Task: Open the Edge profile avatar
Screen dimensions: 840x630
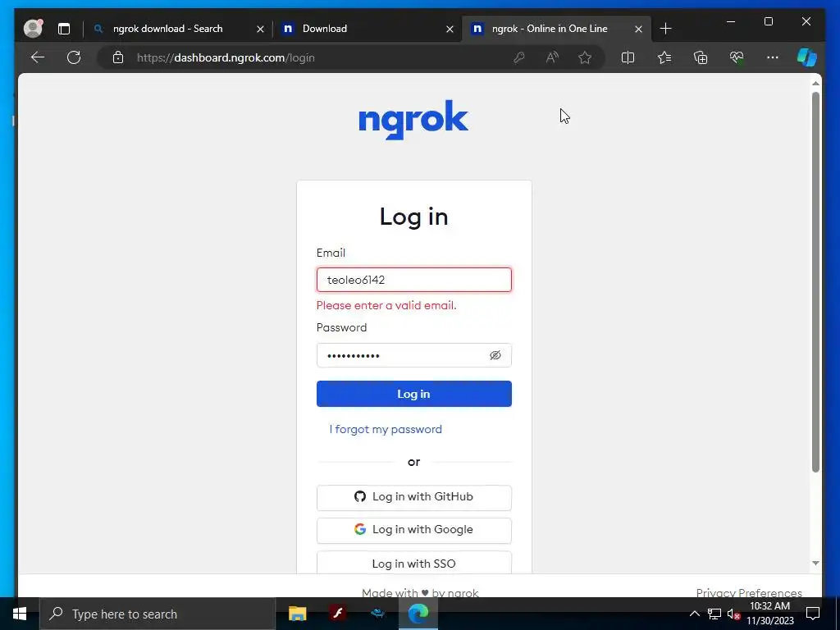Action: tap(33, 29)
